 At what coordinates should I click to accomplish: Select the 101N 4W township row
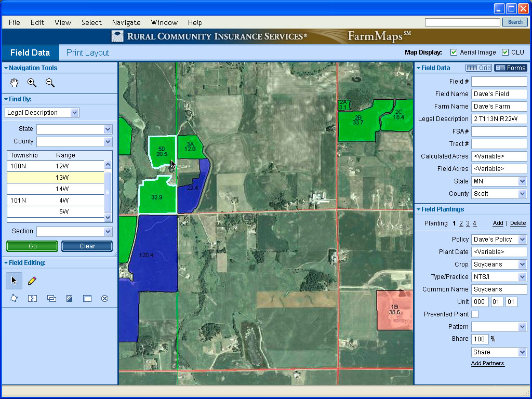[x=56, y=200]
